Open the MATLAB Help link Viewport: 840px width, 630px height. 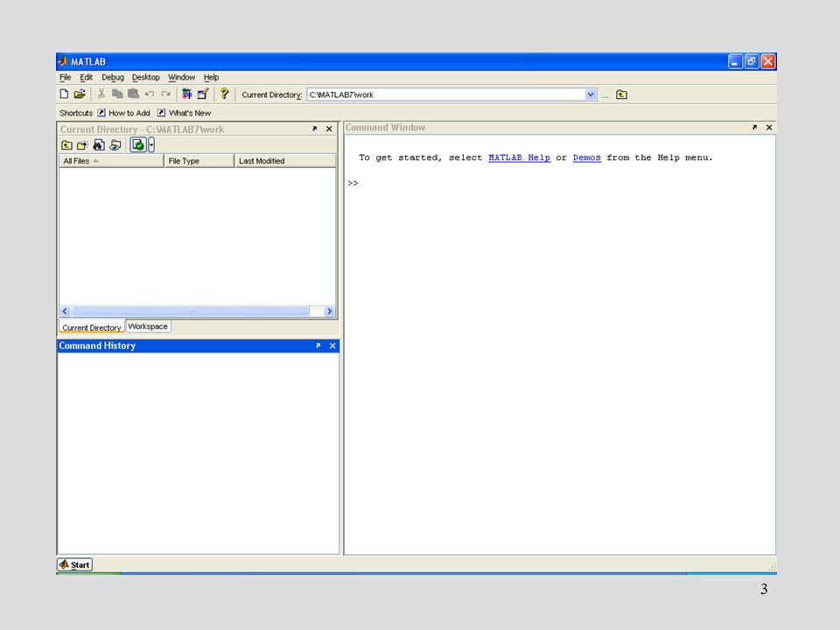[x=519, y=157]
